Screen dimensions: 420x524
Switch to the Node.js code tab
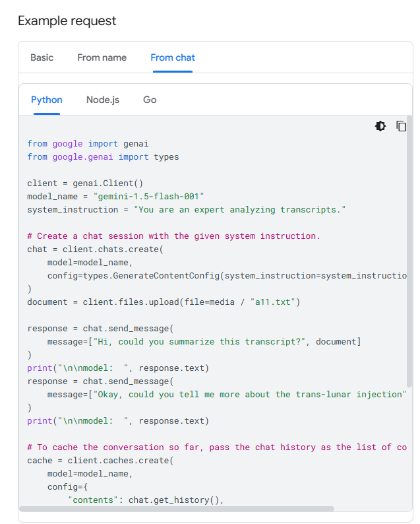[103, 100]
